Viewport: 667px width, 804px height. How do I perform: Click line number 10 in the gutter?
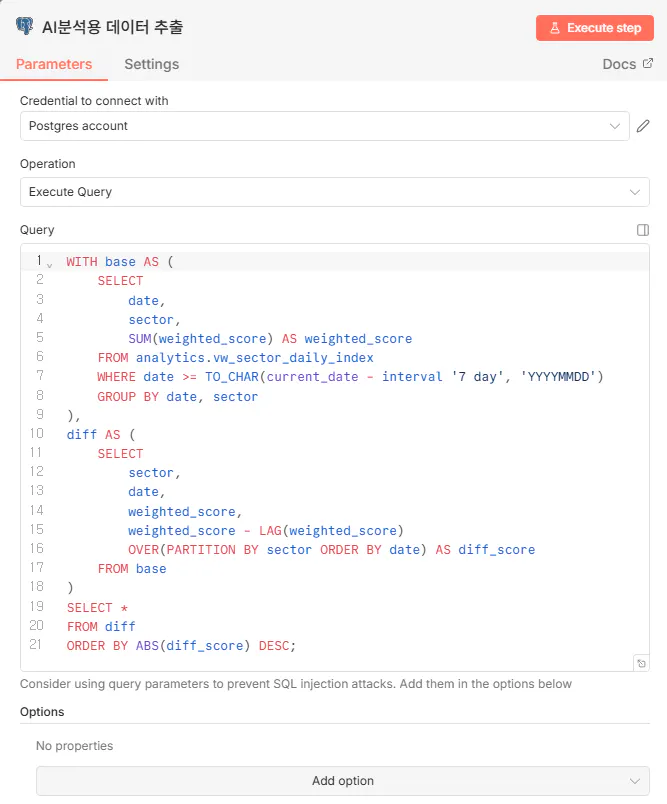point(36,434)
